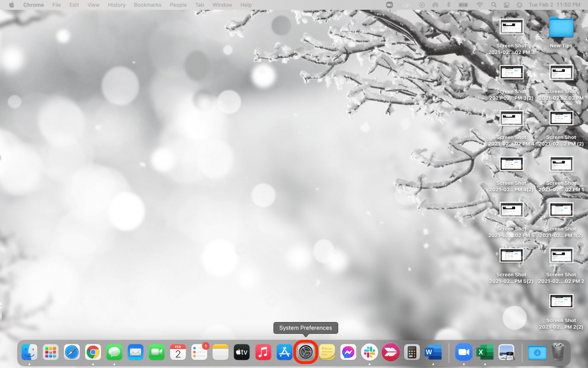The image size is (588, 368).
Task: Open the battery status menu
Action: coord(463,5)
